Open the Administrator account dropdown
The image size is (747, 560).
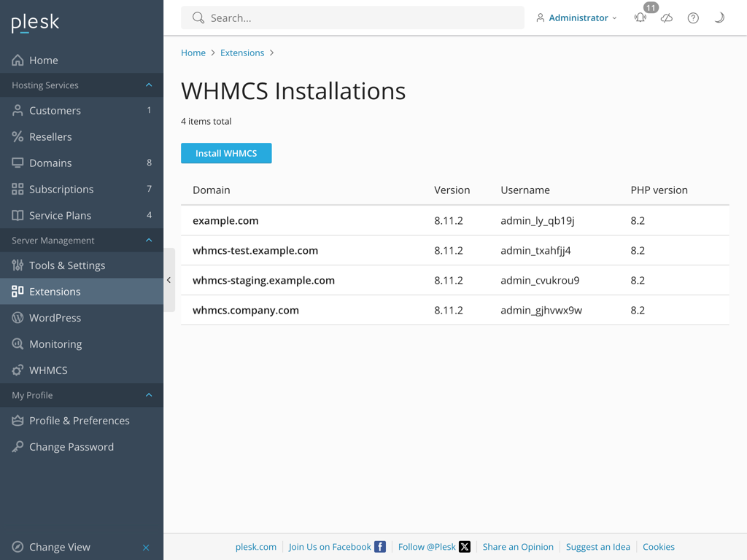click(x=576, y=17)
